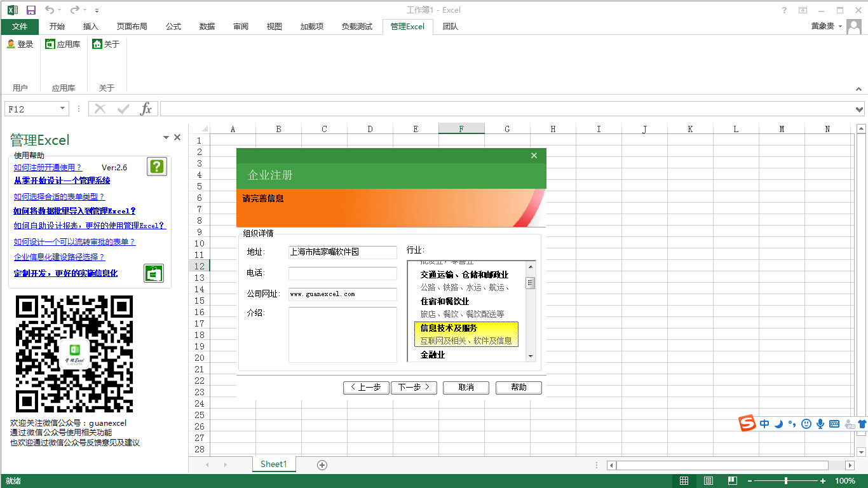Switch to the 数据 Data tab

[207, 26]
